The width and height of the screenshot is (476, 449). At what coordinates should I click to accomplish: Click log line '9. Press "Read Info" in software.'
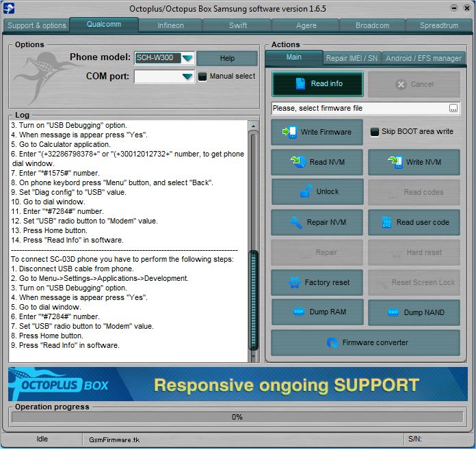click(65, 346)
